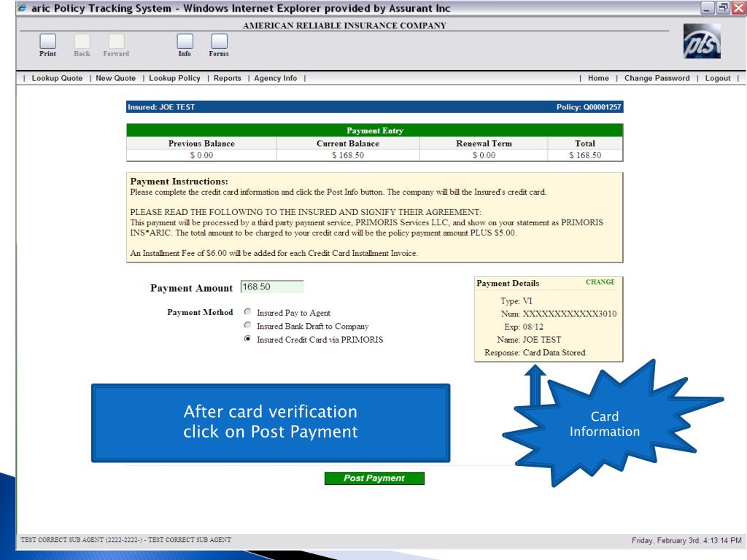Select Insured Pay to Agent option
747x560 pixels.
click(247, 312)
